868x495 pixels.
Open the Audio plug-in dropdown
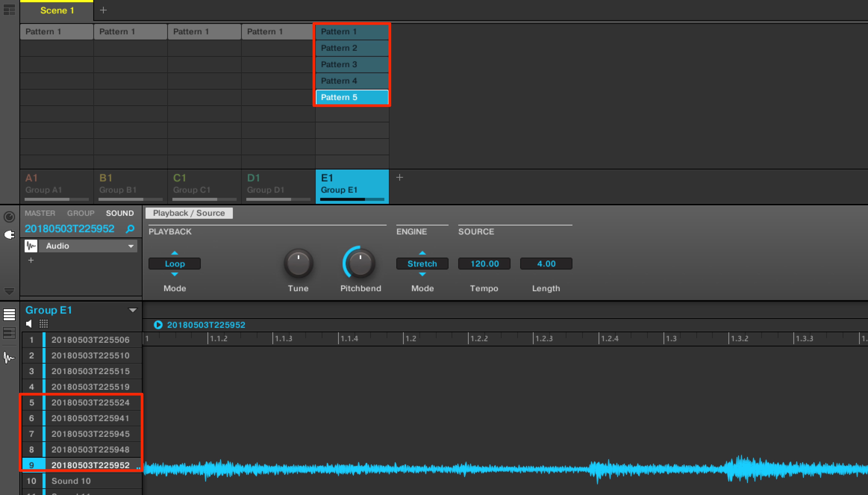pyautogui.click(x=88, y=246)
